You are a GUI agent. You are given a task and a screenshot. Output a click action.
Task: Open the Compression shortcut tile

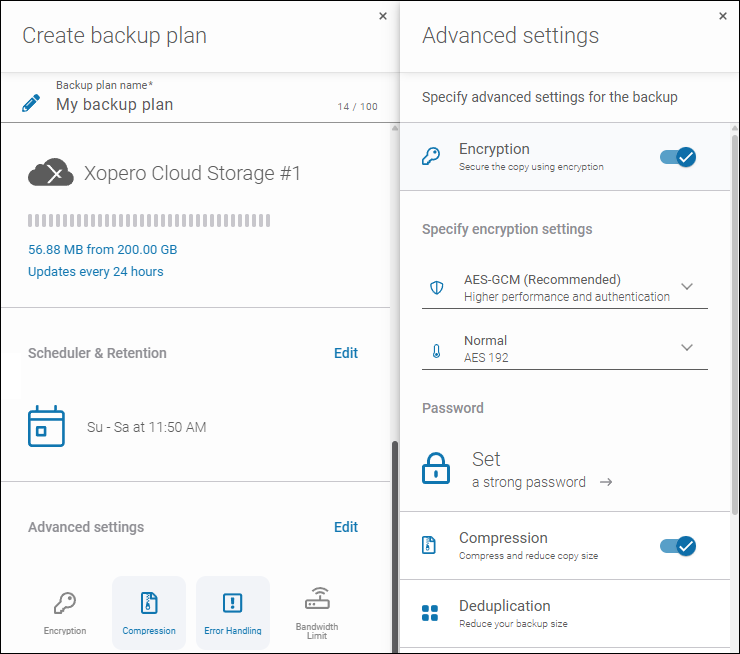point(149,612)
